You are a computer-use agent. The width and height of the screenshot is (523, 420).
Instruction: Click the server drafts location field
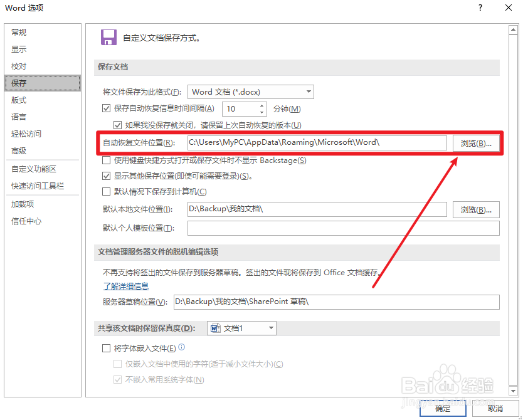coord(337,302)
